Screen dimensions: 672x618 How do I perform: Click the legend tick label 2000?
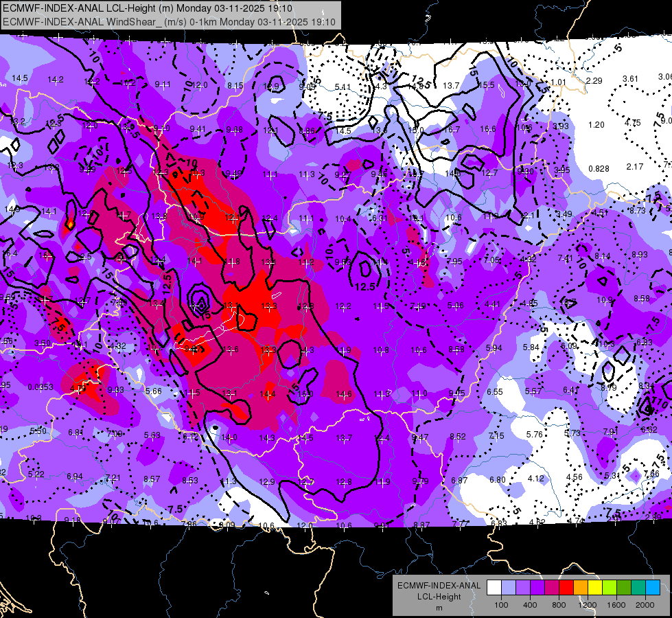(645, 605)
